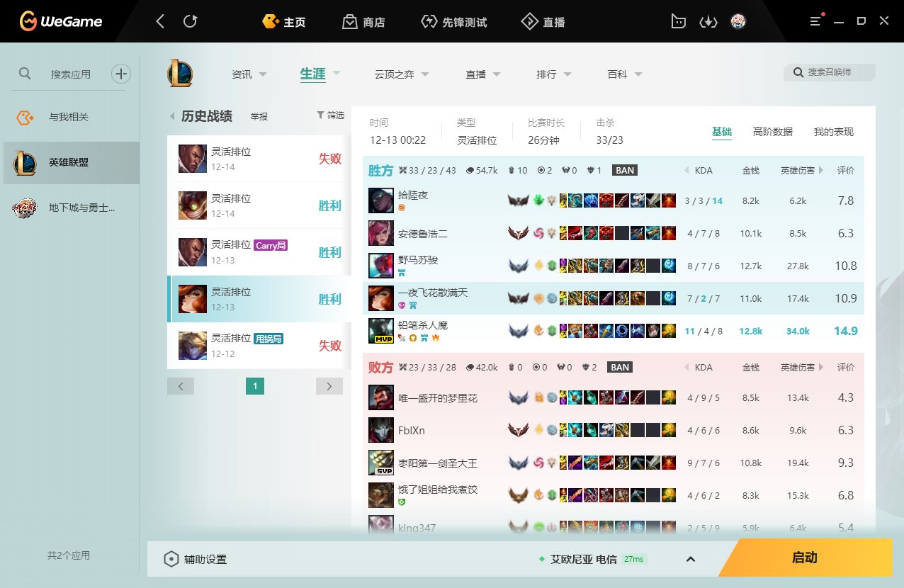Viewport: 904px width, 588px height.
Task: Click the left arrow beside the winning team's KDA
Action: click(686, 171)
